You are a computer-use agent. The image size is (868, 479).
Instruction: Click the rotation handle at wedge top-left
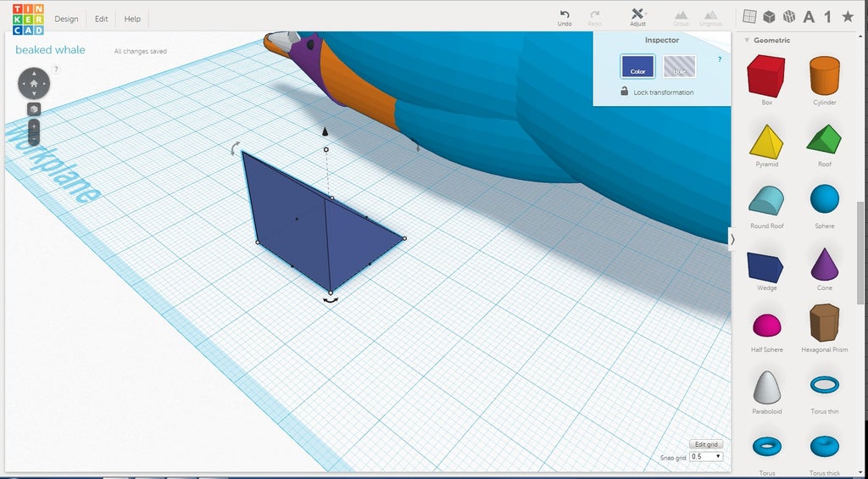[x=235, y=148]
